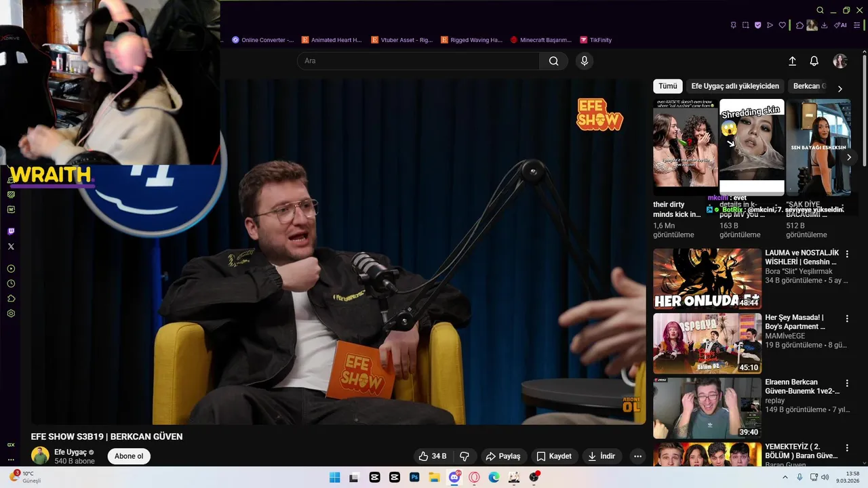Select 'Efe Uygaç adlı yükleyiciden' chip
The height and width of the screenshot is (488, 868).
735,86
